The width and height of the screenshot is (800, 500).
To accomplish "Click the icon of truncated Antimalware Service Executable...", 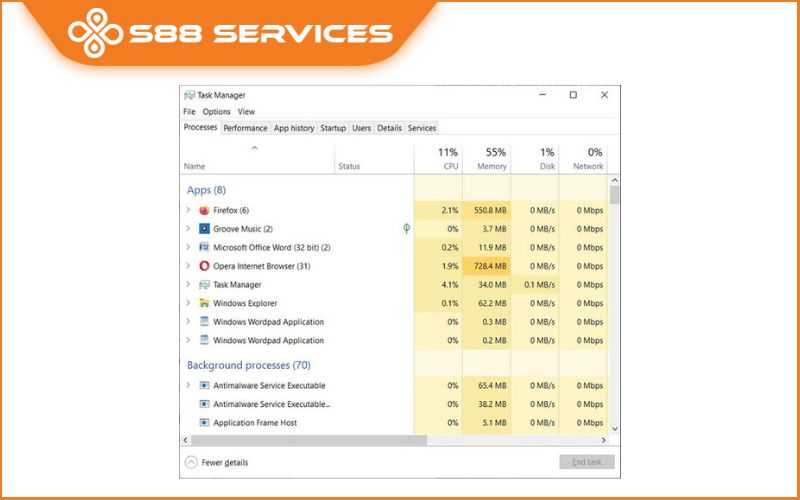I will click(204, 404).
